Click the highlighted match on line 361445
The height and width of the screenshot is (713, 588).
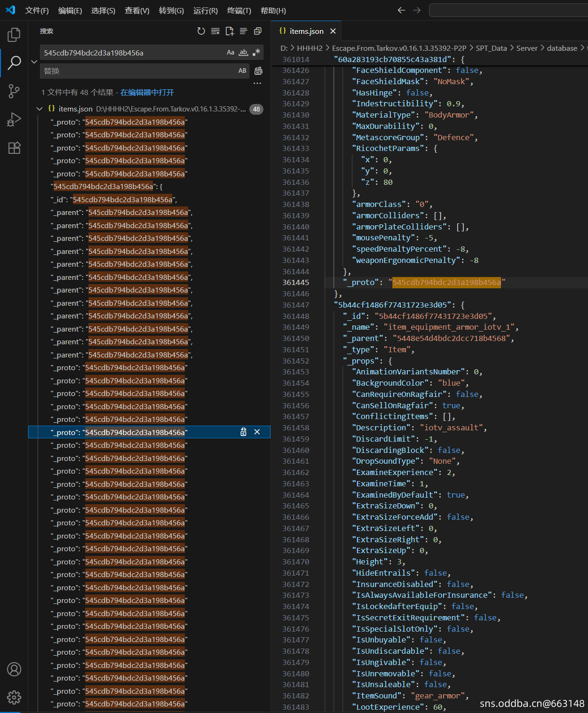coord(446,282)
